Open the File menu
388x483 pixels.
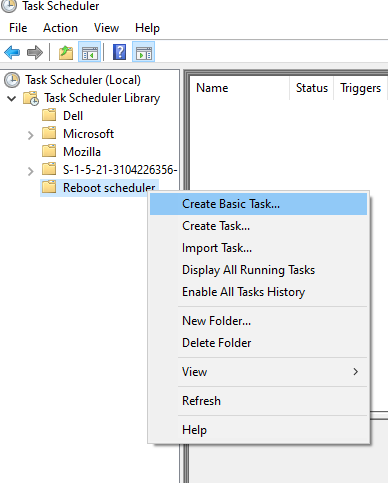point(18,28)
